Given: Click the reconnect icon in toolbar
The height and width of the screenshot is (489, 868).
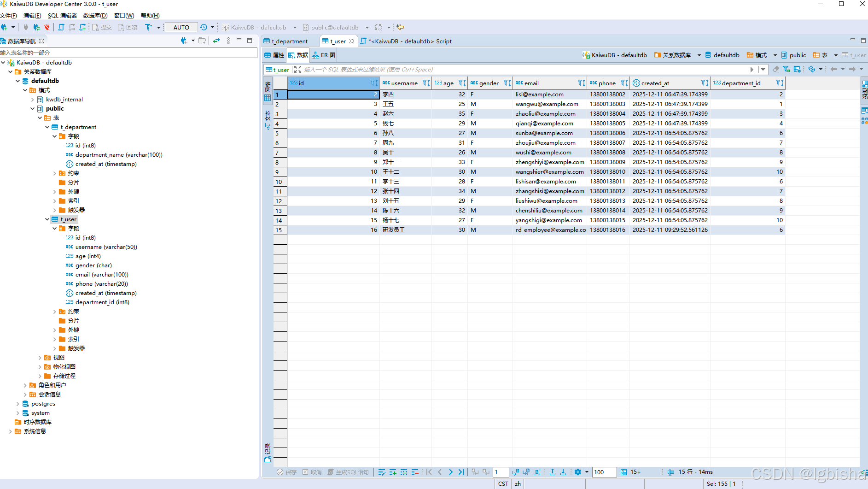Looking at the screenshot, I should (36, 27).
